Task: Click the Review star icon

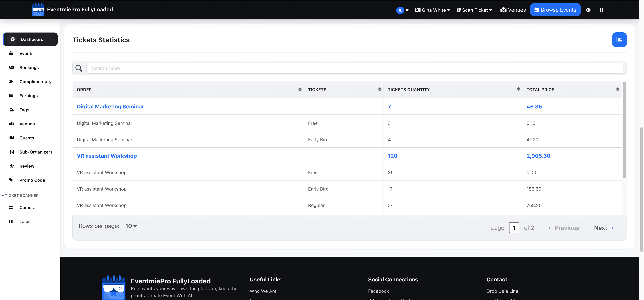Action: click(x=12, y=166)
